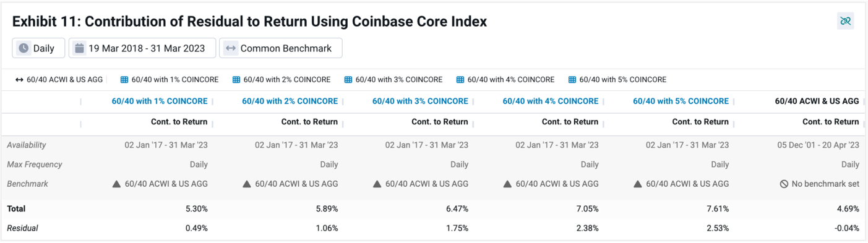Click the Total row label

[x=16, y=209]
